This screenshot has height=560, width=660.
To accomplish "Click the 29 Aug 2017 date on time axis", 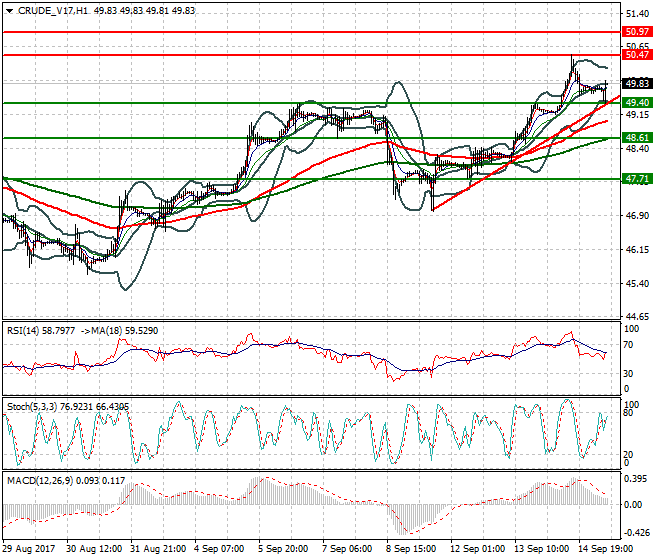I will pyautogui.click(x=29, y=549).
